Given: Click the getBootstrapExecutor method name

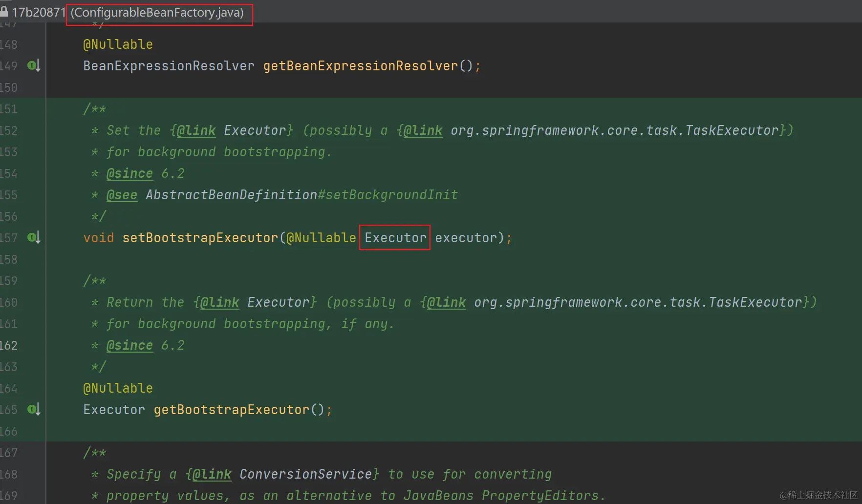Looking at the screenshot, I should point(232,410).
